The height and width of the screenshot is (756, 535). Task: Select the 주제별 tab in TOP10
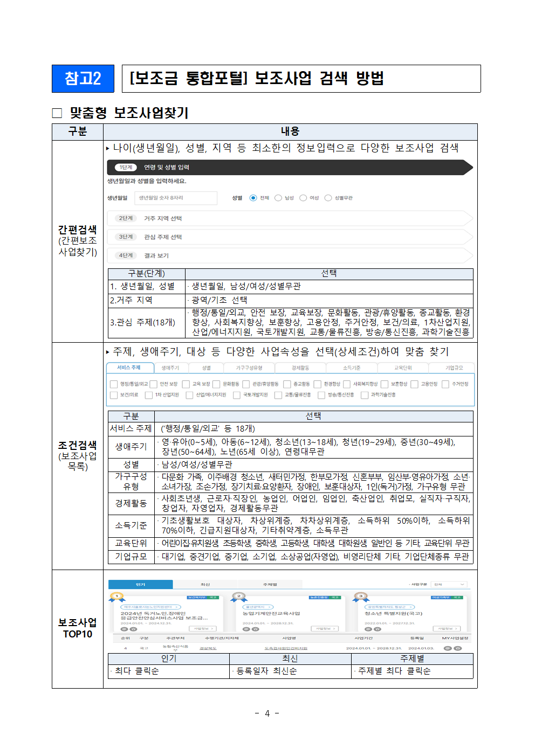(x=270, y=584)
